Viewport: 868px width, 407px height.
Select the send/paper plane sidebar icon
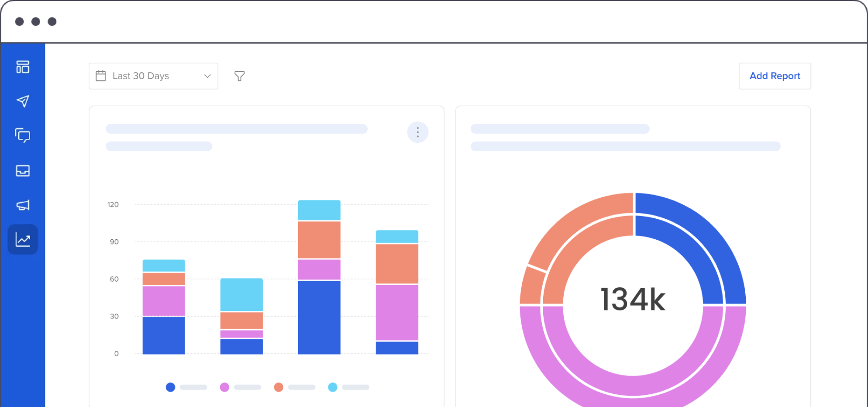click(23, 101)
